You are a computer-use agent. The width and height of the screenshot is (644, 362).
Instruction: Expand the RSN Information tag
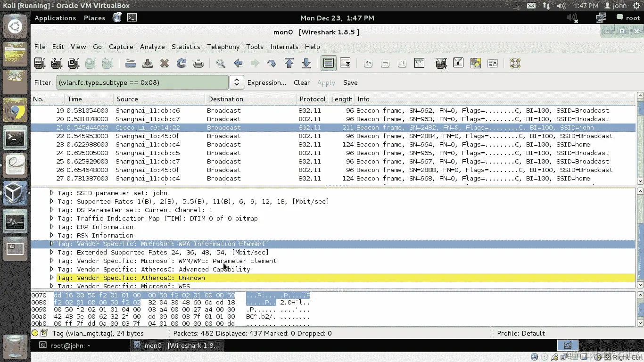pos(52,235)
